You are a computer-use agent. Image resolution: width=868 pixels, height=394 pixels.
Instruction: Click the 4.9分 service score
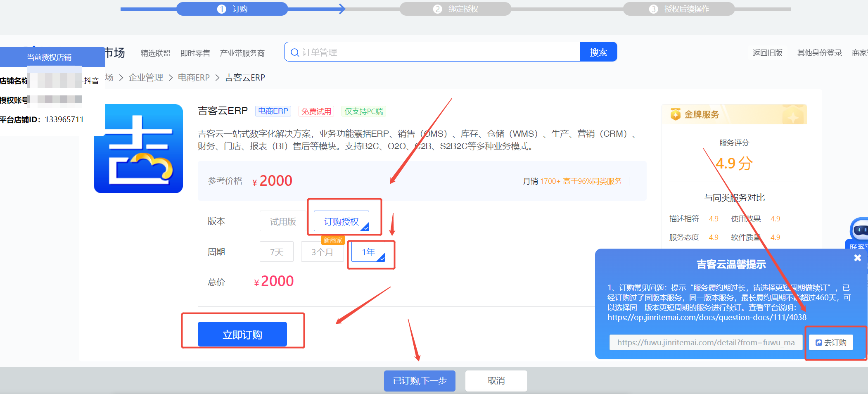pyautogui.click(x=734, y=164)
